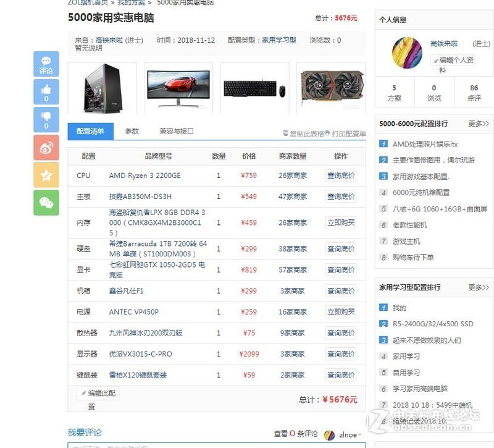Open ranking entry 主要作图修图用，偶尔玩游
This screenshot has width=494, height=448.
click(434, 160)
